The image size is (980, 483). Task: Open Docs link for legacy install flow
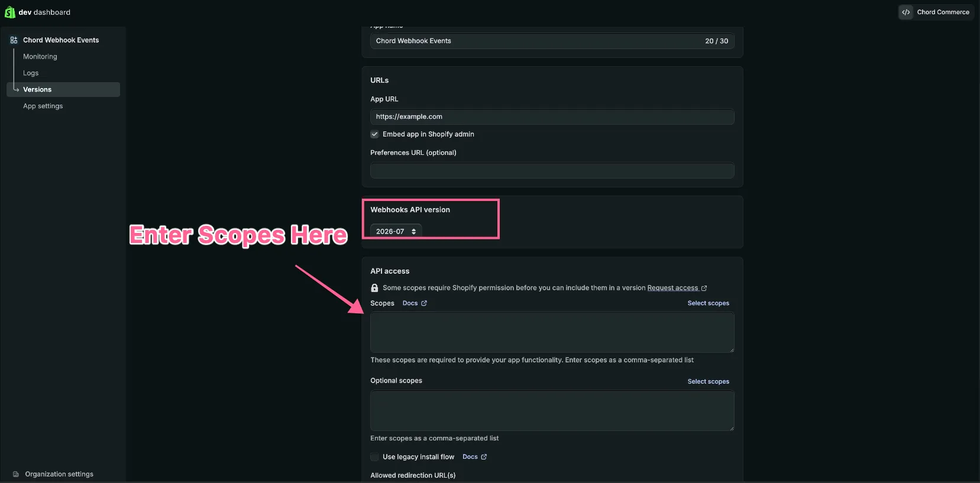coord(470,457)
